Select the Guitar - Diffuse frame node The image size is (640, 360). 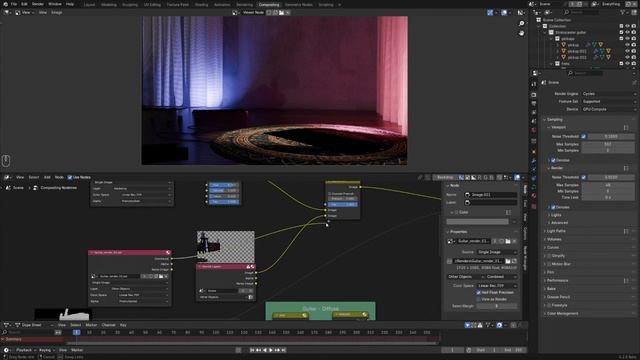[320, 308]
